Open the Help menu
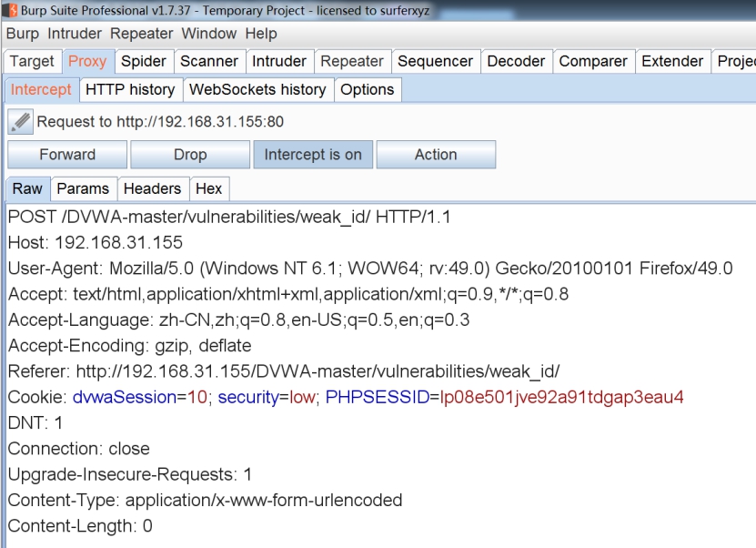The width and height of the screenshot is (756, 548). [261, 34]
